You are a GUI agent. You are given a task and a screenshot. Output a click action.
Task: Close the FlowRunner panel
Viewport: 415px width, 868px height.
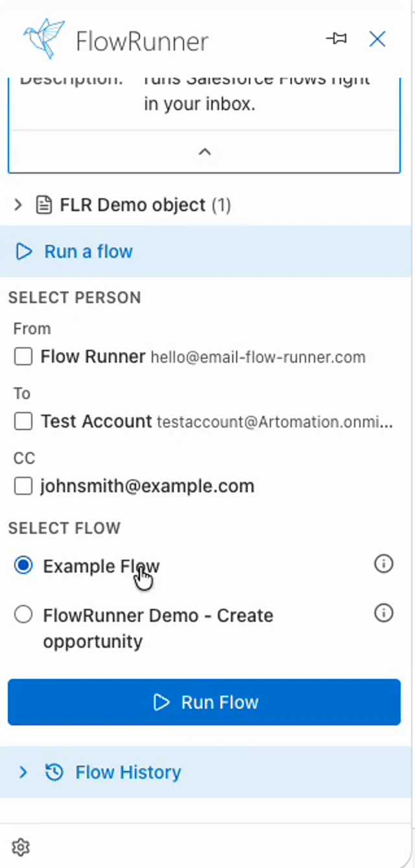pyautogui.click(x=377, y=39)
